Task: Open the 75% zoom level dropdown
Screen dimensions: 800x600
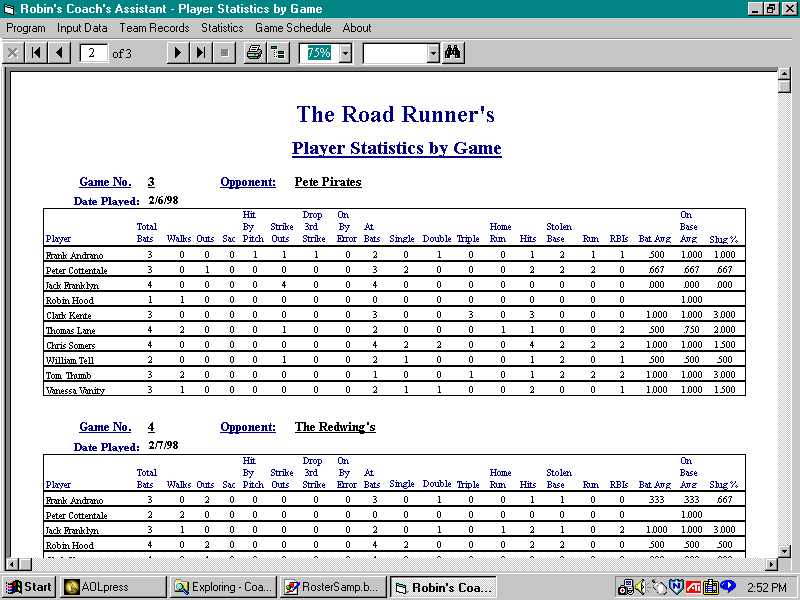Action: point(345,53)
